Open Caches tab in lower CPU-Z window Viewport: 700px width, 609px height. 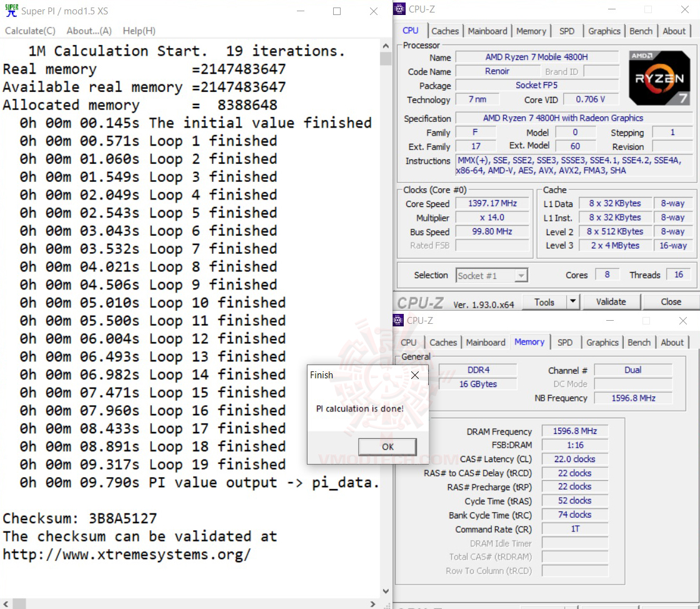click(x=443, y=343)
